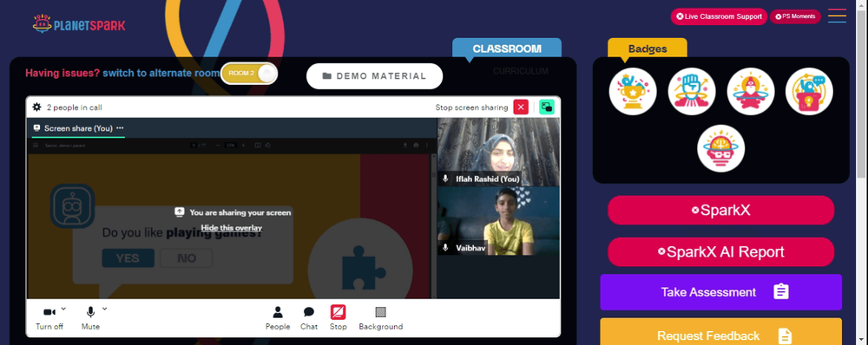Viewport: 868px width, 345px height.
Task: Click the 'switch to alternate room' text
Action: click(161, 73)
